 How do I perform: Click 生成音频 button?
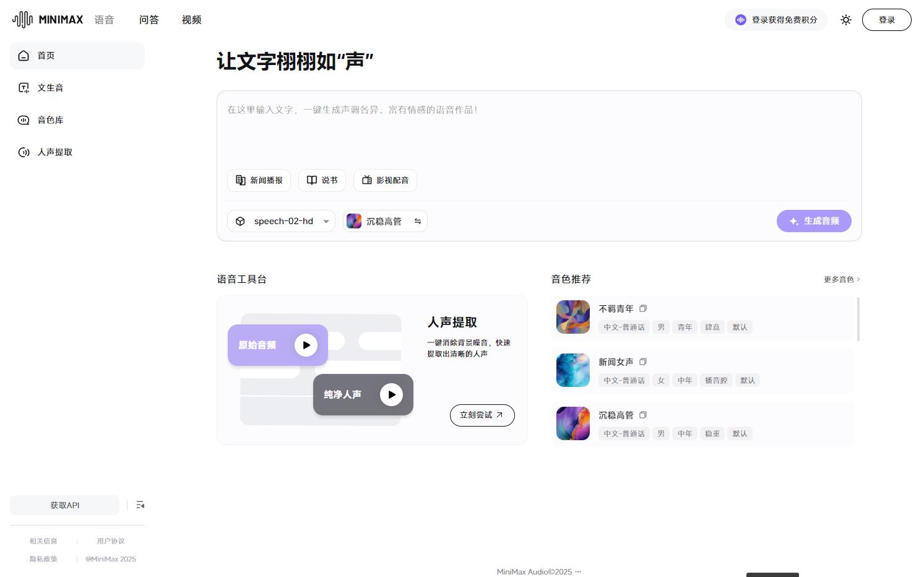coord(814,221)
